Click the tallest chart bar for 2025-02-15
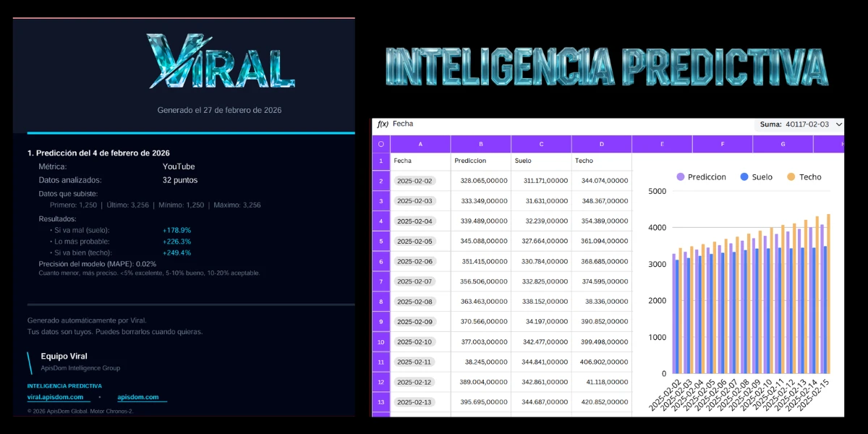The height and width of the screenshot is (434, 868). [829, 289]
